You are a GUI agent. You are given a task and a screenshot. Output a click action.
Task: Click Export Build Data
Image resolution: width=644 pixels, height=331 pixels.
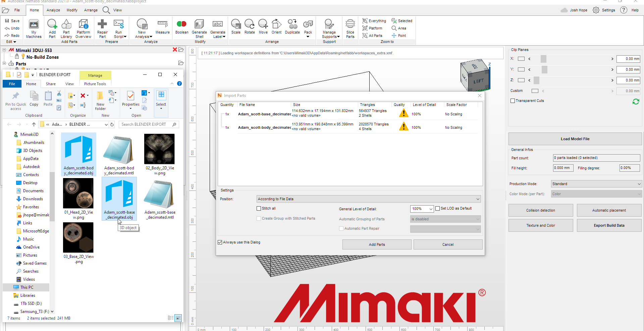(x=609, y=225)
